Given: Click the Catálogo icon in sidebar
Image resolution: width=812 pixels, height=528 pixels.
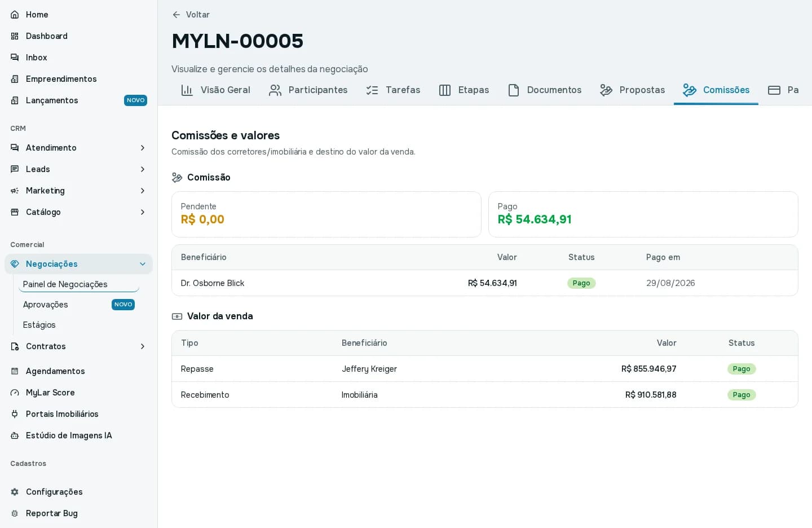Looking at the screenshot, I should [x=15, y=212].
